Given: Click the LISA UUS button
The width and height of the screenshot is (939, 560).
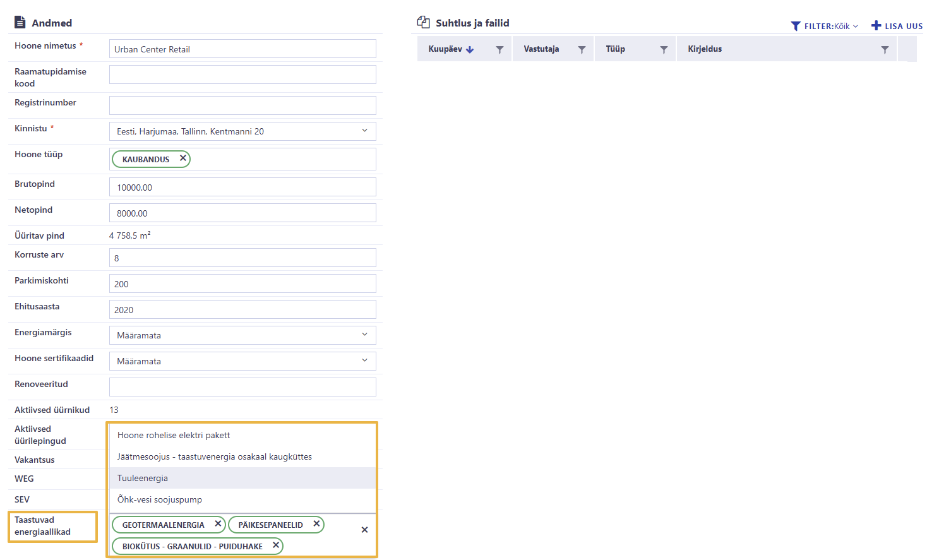Looking at the screenshot, I should [897, 26].
